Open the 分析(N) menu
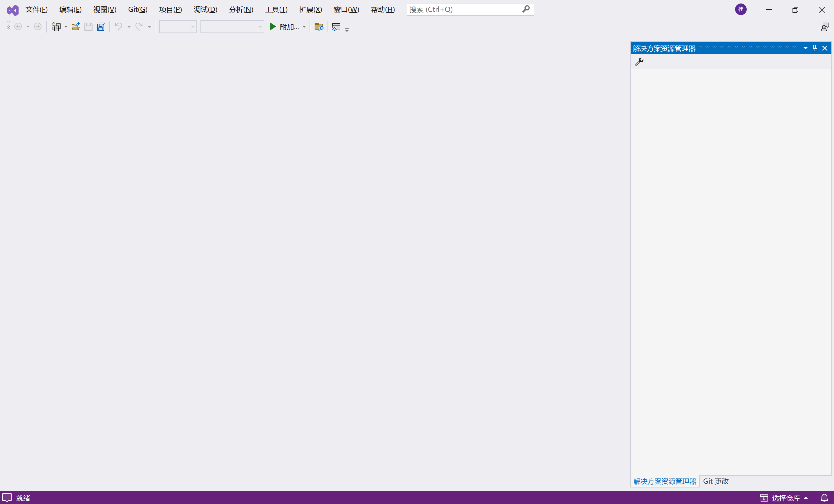834x504 pixels. (241, 10)
